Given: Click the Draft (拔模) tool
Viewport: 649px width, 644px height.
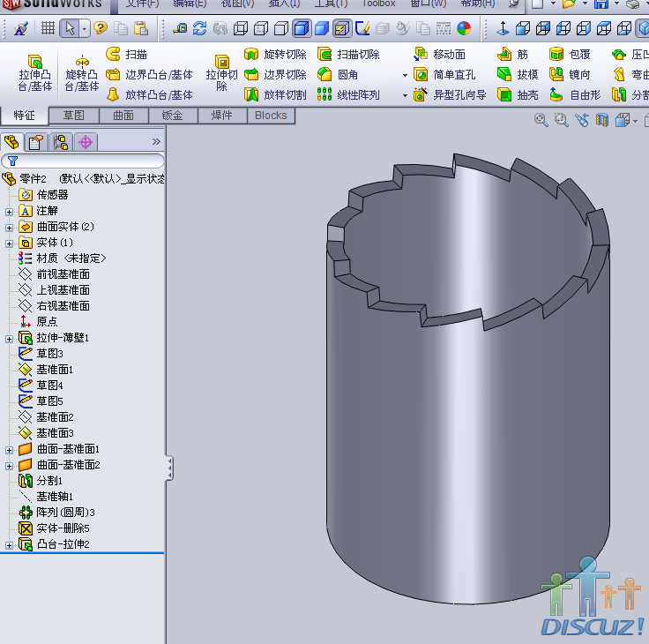Looking at the screenshot, I should click(518, 75).
